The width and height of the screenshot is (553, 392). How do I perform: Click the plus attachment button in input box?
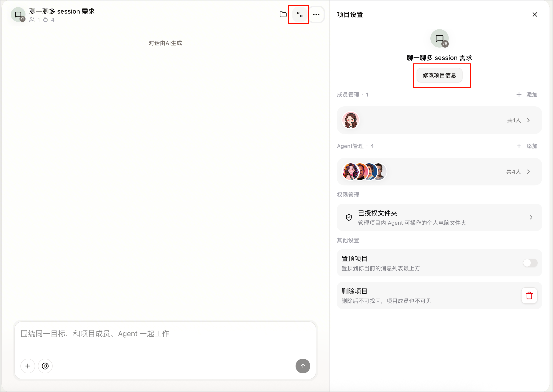(x=28, y=366)
